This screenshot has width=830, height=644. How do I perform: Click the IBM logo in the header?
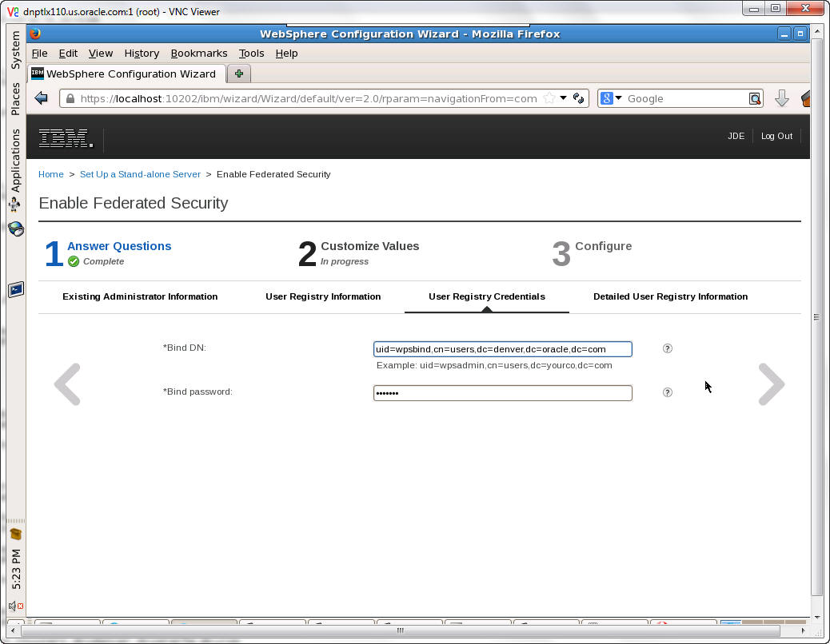click(x=66, y=138)
